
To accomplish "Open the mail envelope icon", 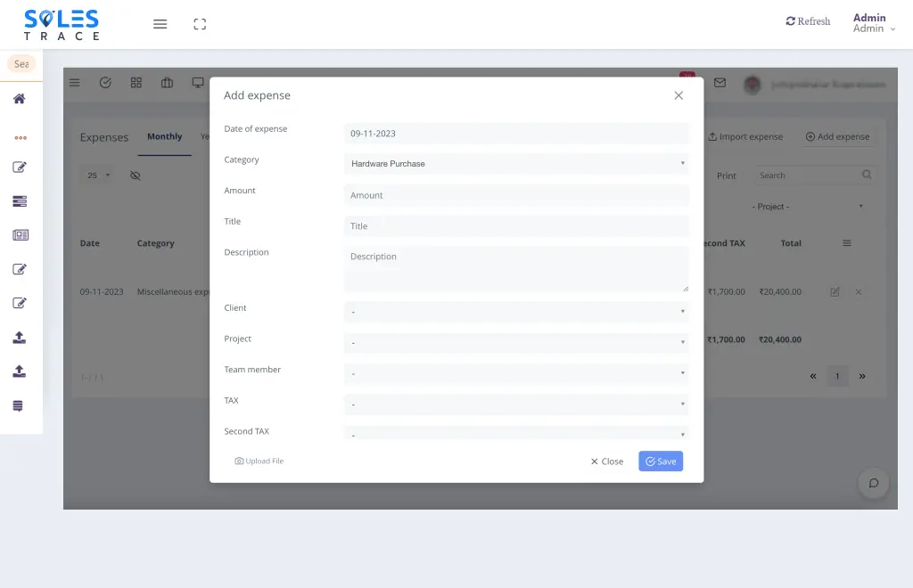I will pos(720,83).
